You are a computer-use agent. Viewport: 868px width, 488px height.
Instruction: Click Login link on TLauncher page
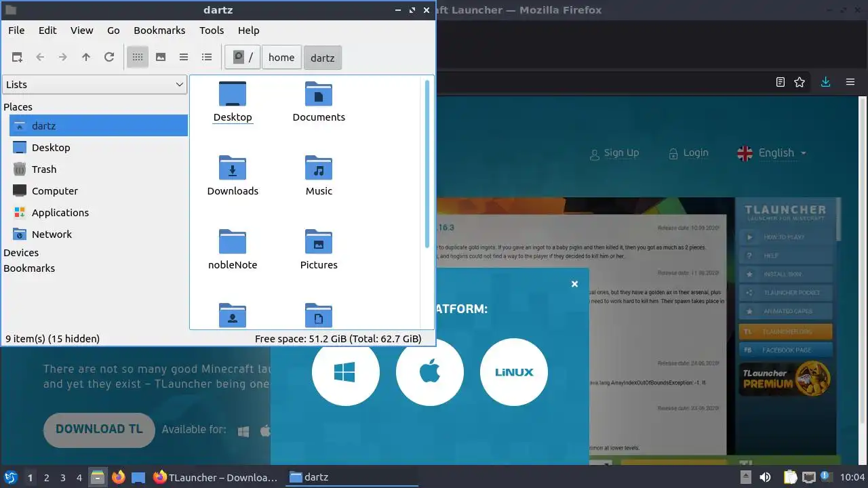point(688,153)
